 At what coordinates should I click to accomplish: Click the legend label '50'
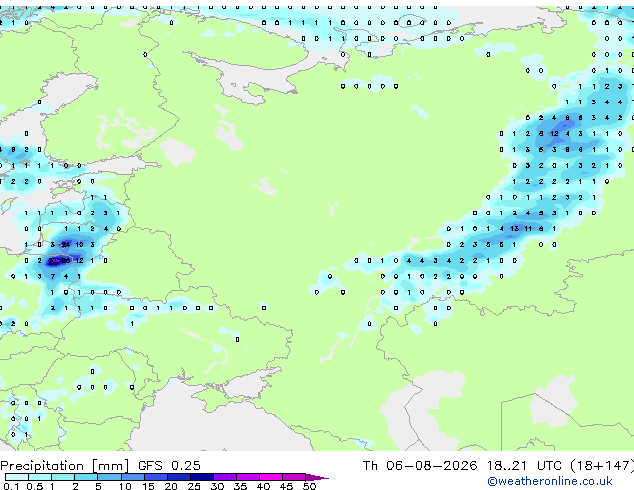coord(309,486)
